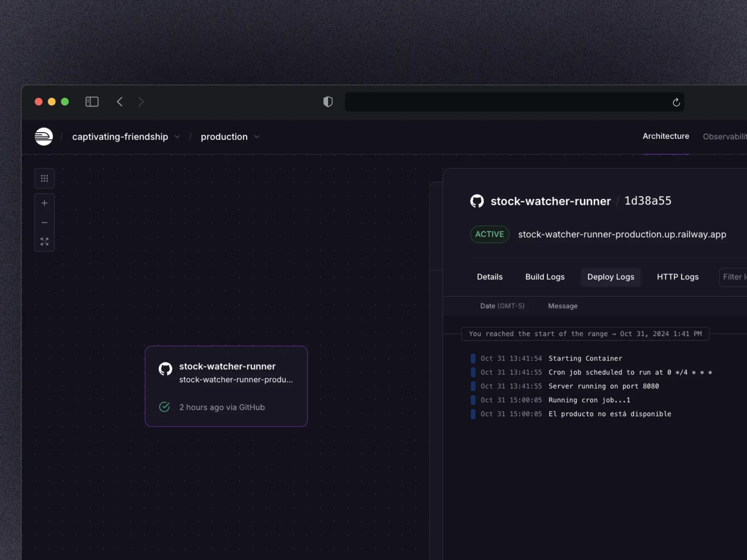
Task: Select the stock-watcher-runner service card
Action: click(226, 386)
